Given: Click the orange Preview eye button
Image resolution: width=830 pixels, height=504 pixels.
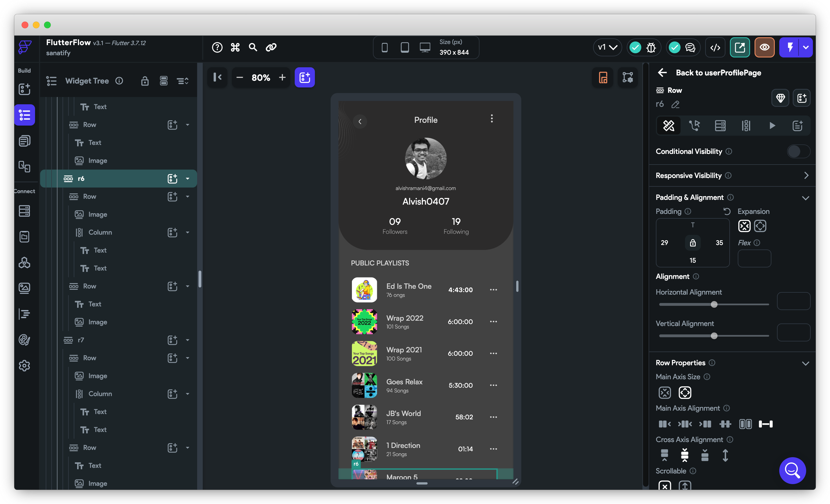Looking at the screenshot, I should point(764,47).
